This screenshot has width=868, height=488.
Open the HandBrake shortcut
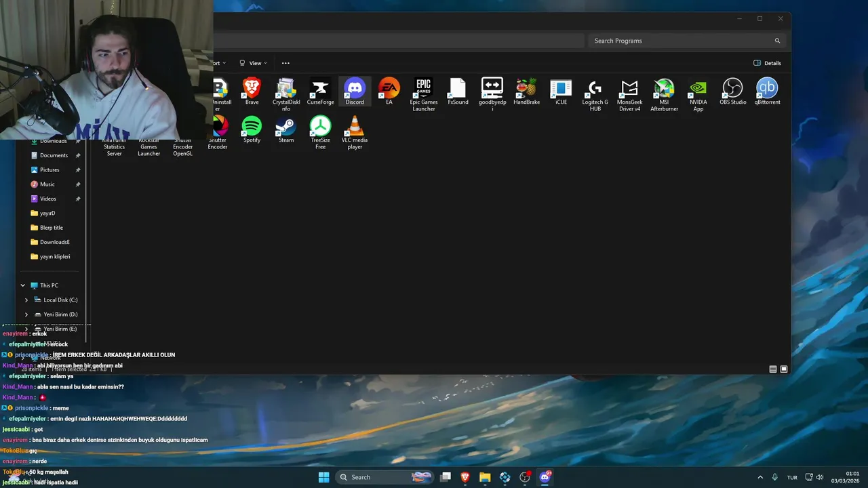click(526, 92)
